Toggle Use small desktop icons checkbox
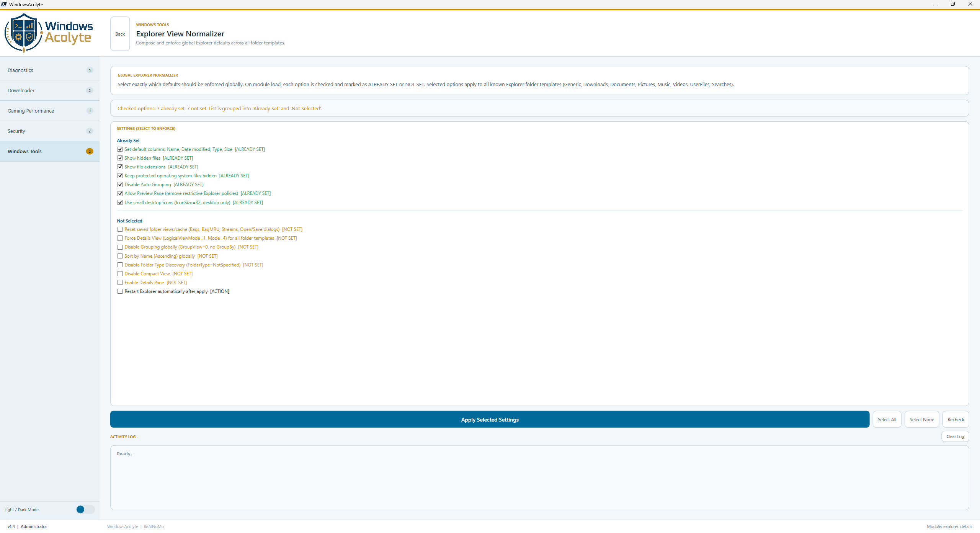This screenshot has width=980, height=533. pyautogui.click(x=120, y=203)
